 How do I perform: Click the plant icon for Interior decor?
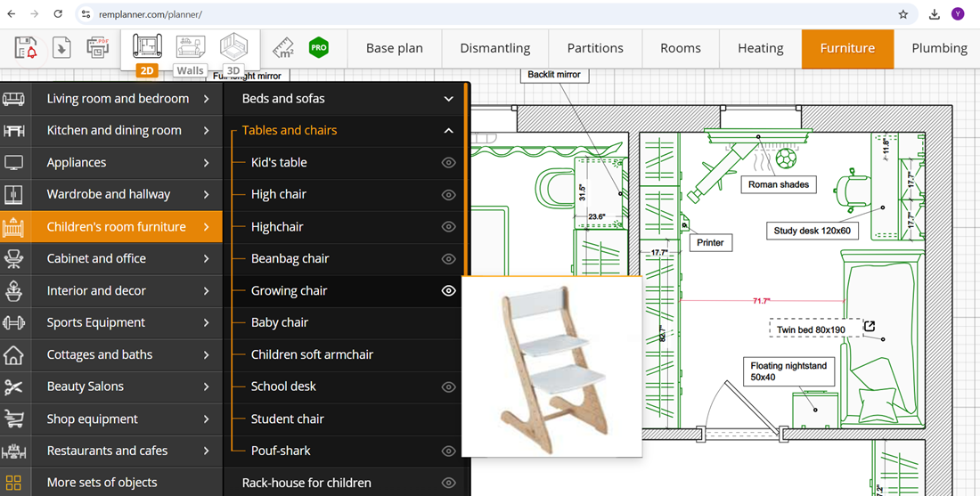tap(13, 290)
